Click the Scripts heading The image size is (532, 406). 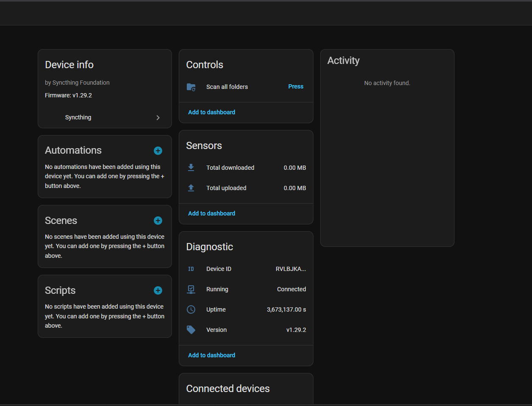point(60,290)
